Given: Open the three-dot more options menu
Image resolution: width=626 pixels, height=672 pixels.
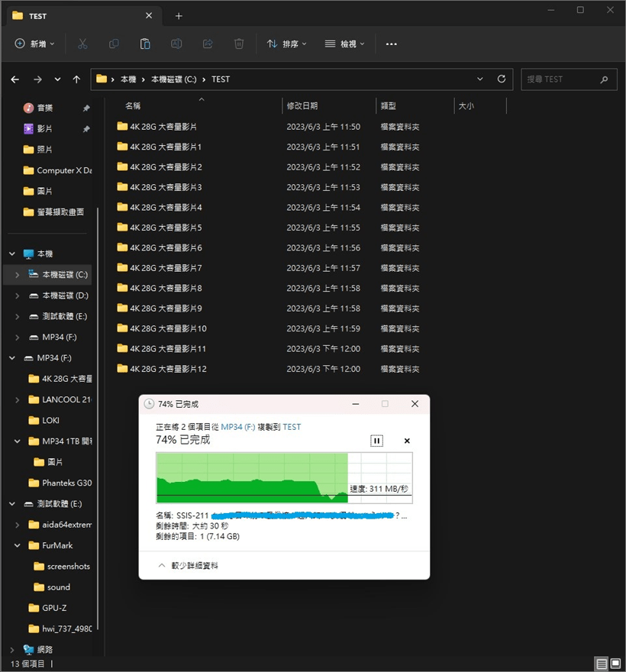Looking at the screenshot, I should [391, 44].
